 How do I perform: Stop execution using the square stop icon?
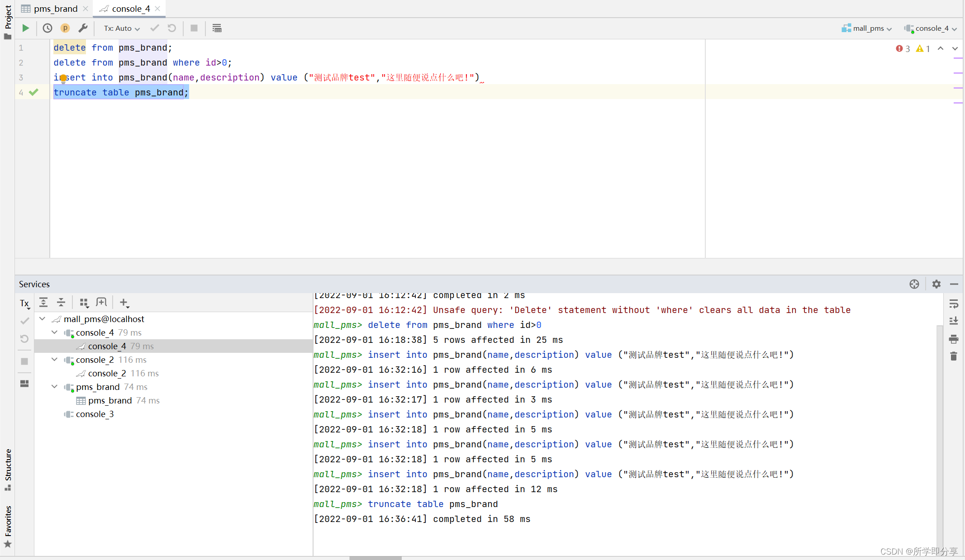[194, 28]
